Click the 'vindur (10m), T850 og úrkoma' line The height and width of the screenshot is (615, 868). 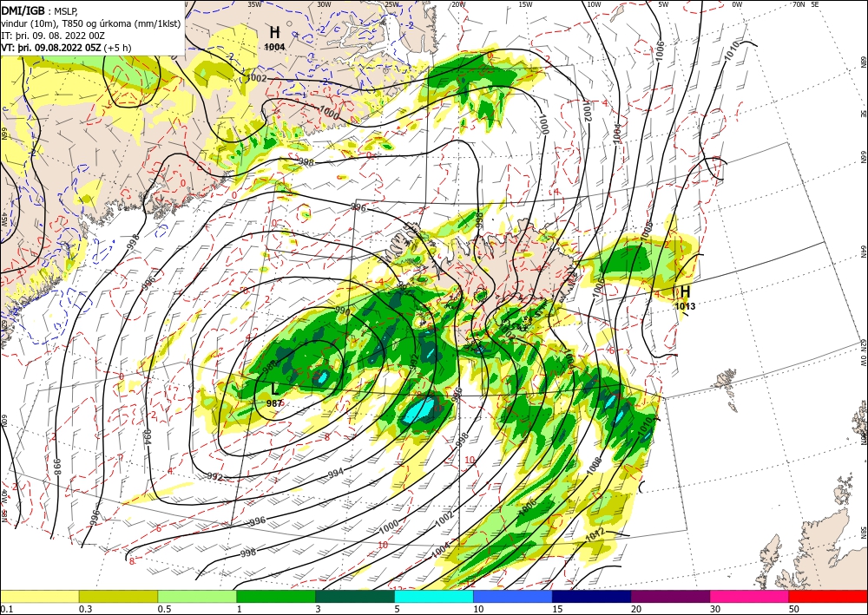(x=91, y=23)
